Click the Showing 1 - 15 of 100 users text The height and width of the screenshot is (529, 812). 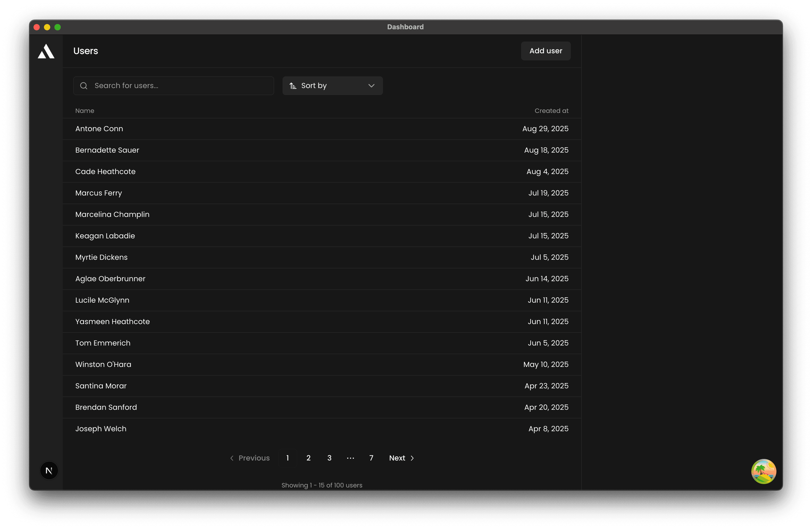[x=322, y=485]
